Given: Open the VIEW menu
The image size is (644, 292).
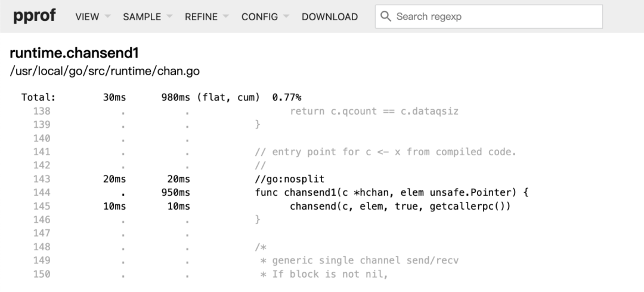Looking at the screenshot, I should pos(93,17).
